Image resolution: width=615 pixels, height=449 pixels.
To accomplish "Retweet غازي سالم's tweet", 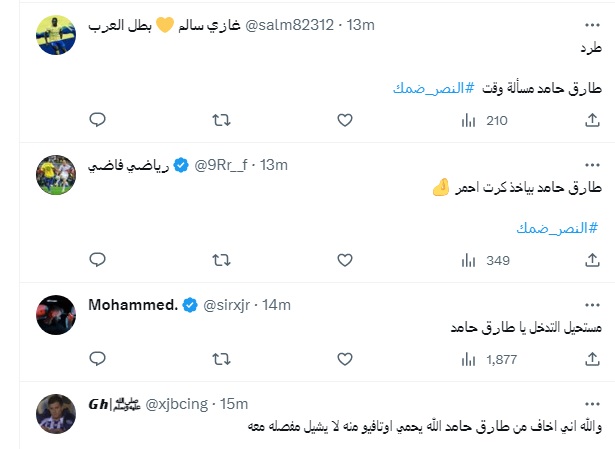I will [x=222, y=120].
